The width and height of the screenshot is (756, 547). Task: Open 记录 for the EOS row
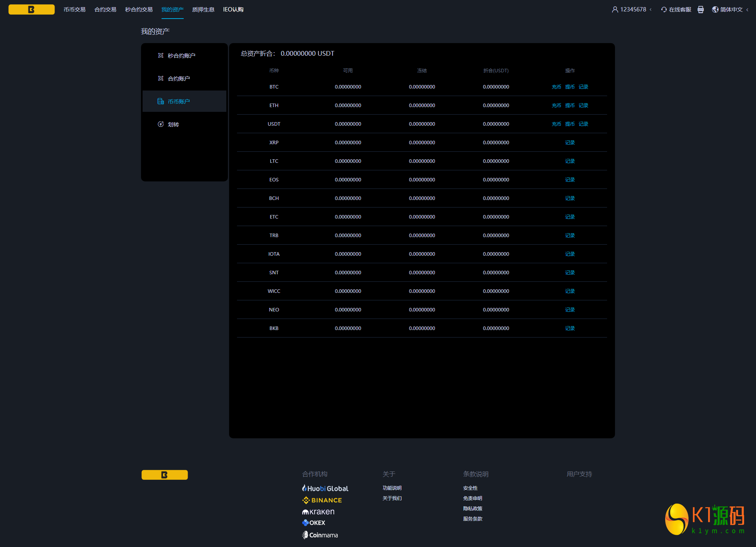click(x=570, y=180)
